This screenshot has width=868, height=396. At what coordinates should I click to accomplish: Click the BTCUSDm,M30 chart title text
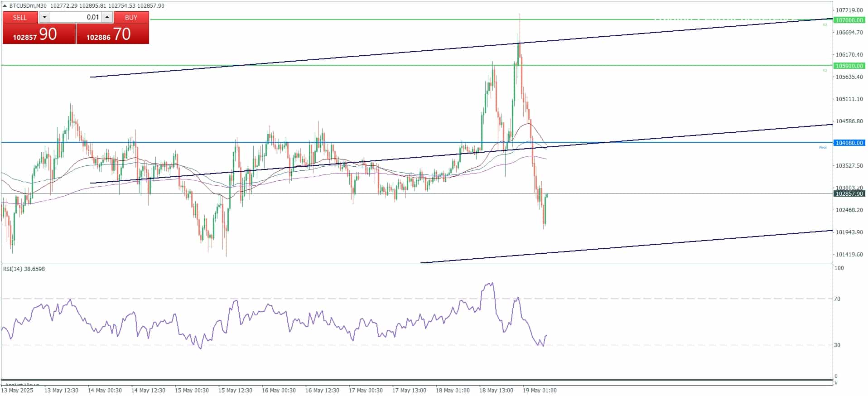pyautogui.click(x=28, y=6)
